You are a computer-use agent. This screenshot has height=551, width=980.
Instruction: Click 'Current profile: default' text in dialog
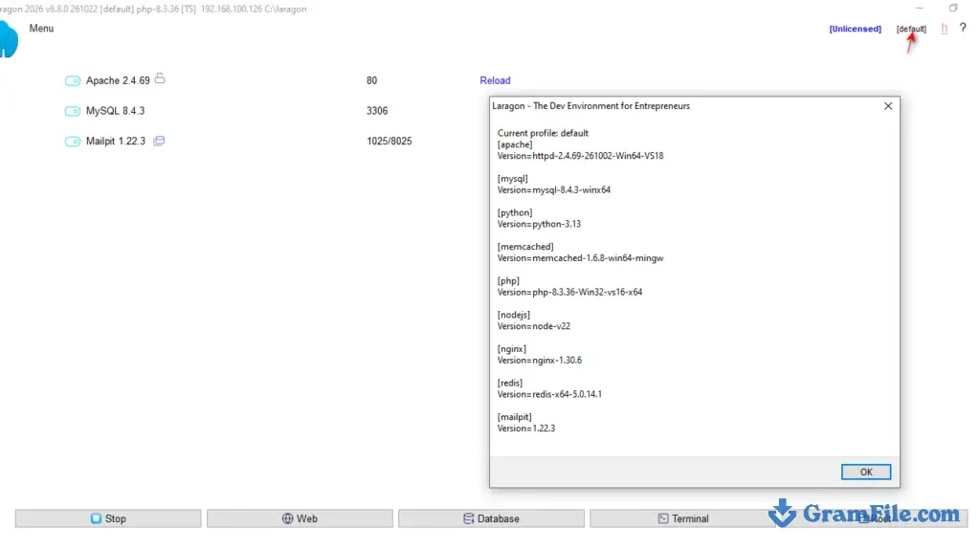pos(543,133)
